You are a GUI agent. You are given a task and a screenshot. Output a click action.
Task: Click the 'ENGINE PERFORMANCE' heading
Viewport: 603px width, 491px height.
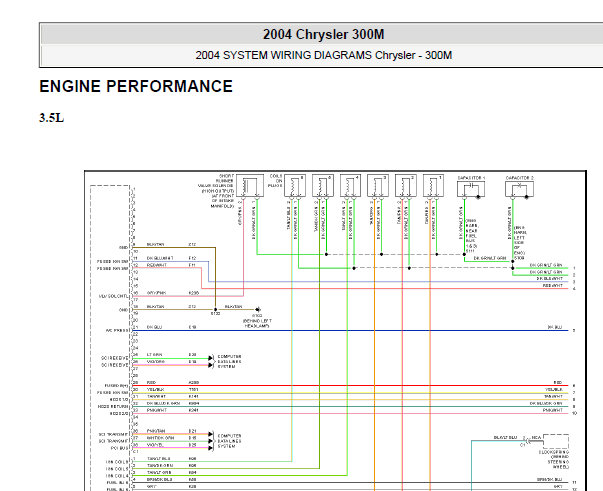pos(136,86)
